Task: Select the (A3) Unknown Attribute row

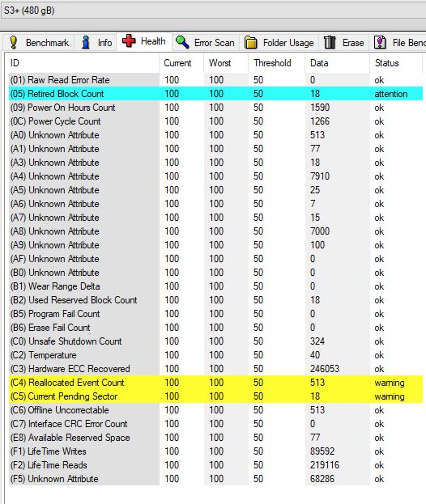Action: click(x=215, y=163)
